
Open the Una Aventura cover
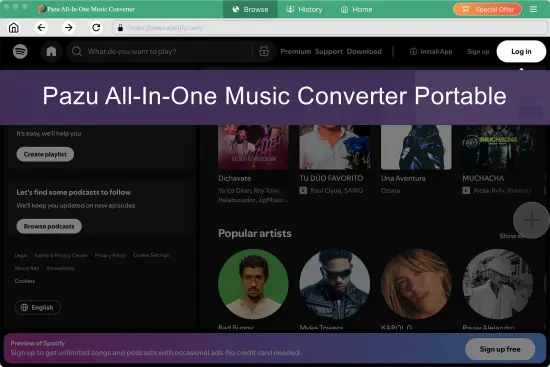pyautogui.click(x=416, y=147)
